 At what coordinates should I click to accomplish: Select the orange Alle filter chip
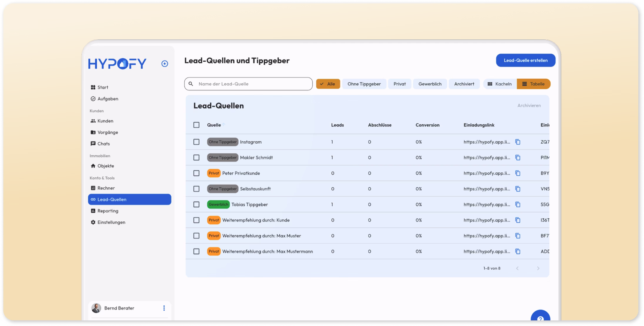point(328,84)
